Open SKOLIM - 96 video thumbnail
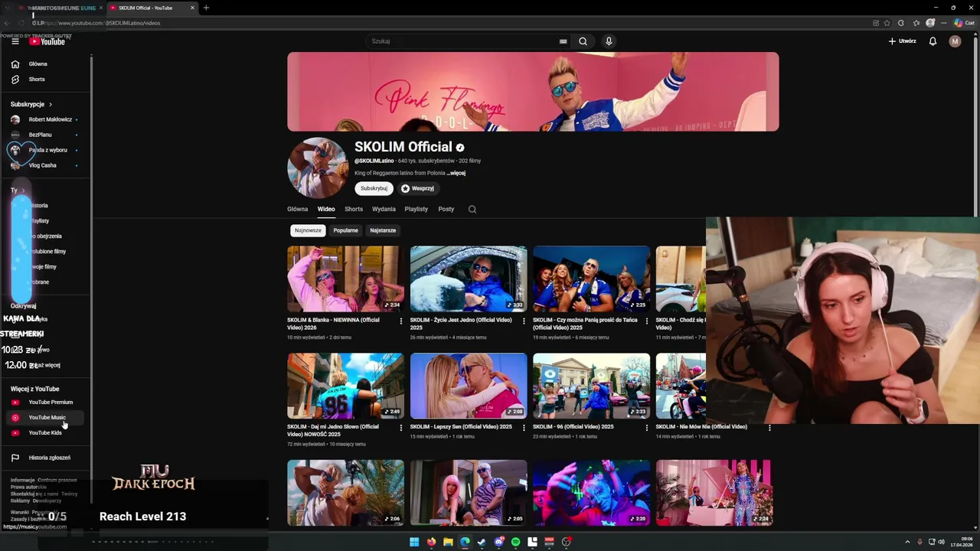 click(x=591, y=386)
